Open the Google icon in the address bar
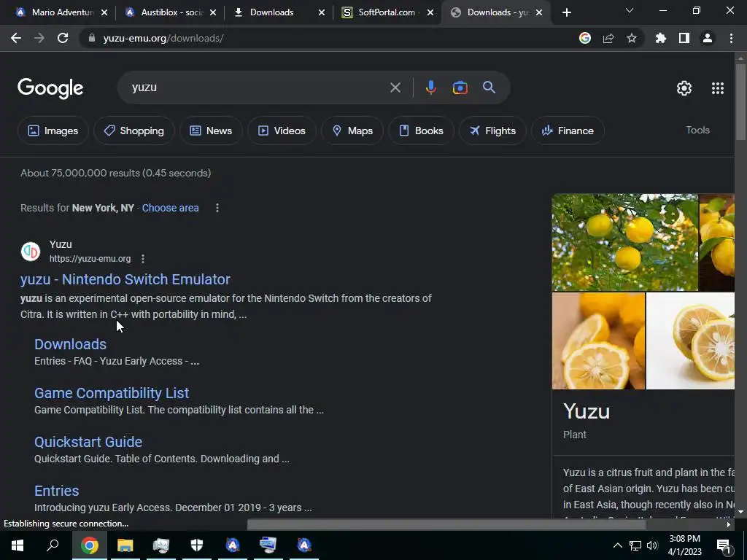 585,38
